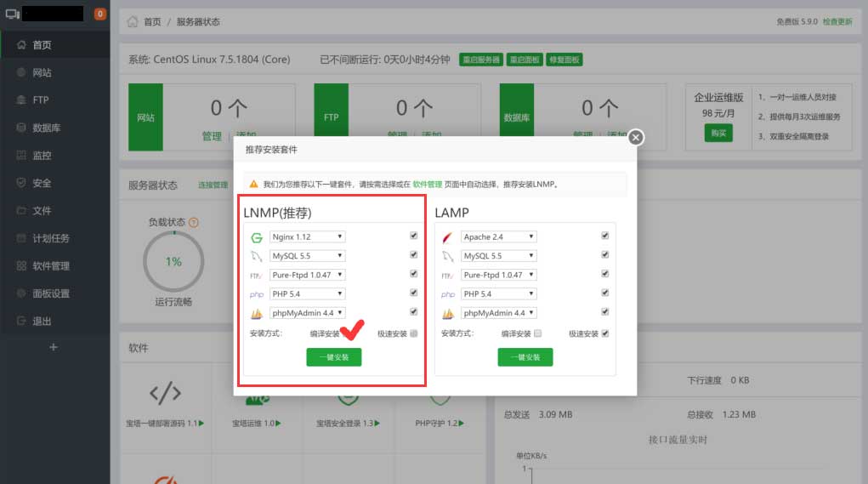Click the warning triangle icon in the dialog notice
The height and width of the screenshot is (484, 868).
point(253,184)
